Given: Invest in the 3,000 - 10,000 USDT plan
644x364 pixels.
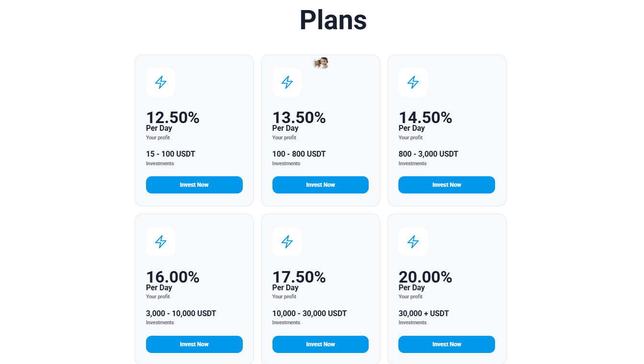Looking at the screenshot, I should (x=194, y=344).
